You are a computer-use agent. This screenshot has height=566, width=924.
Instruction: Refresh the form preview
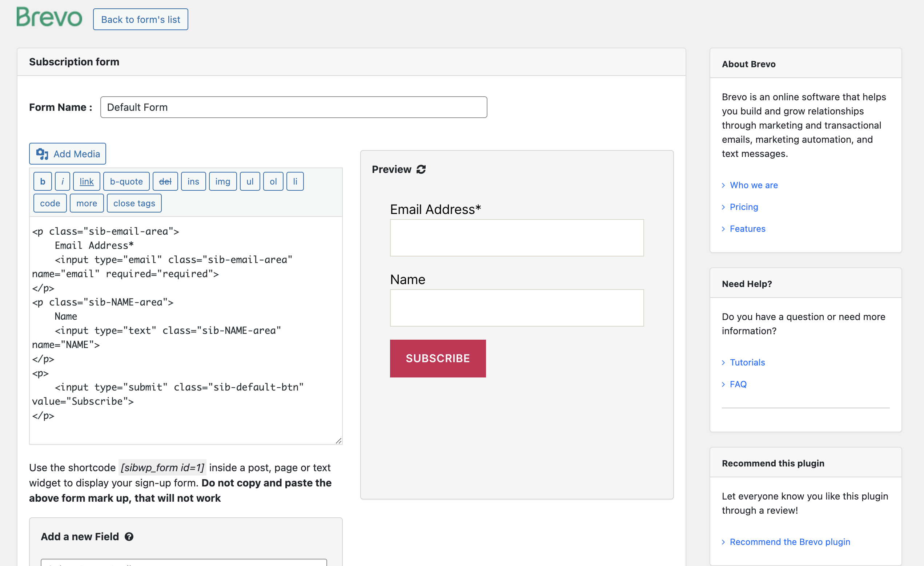[x=421, y=169]
